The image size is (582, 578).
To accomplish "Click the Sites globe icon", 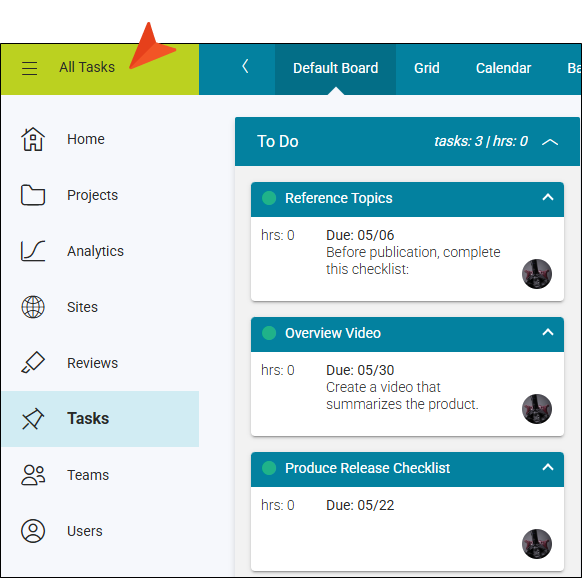I will tap(33, 307).
